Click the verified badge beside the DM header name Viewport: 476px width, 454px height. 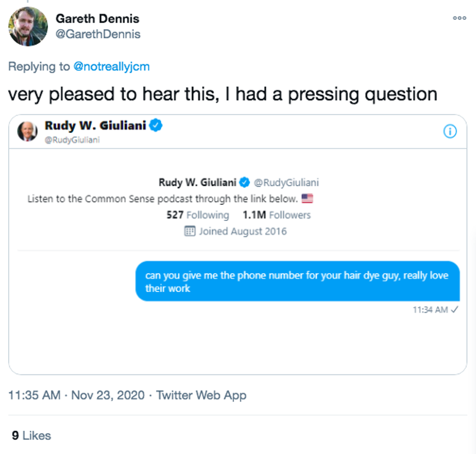(156, 125)
